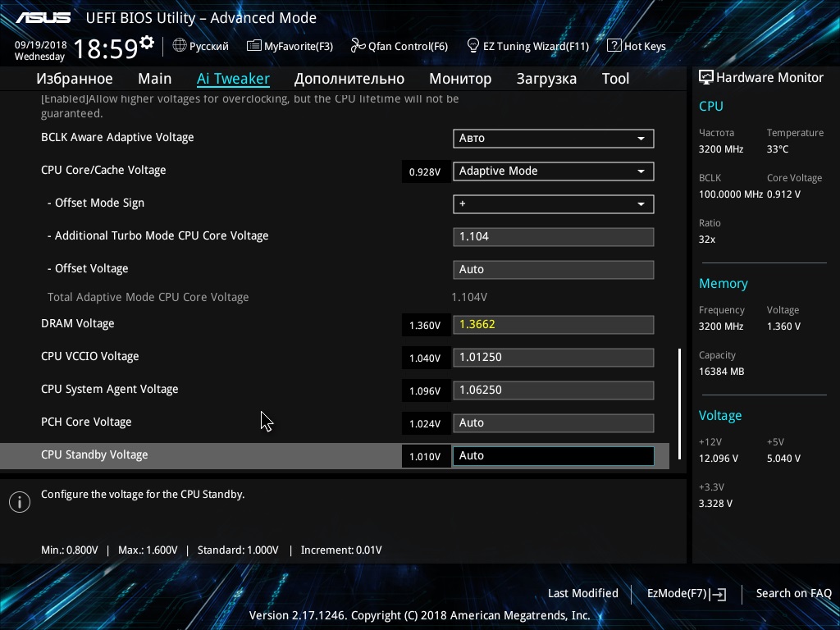Edit the CPU VCCIO Voltage field
The image size is (840, 630).
tap(554, 358)
